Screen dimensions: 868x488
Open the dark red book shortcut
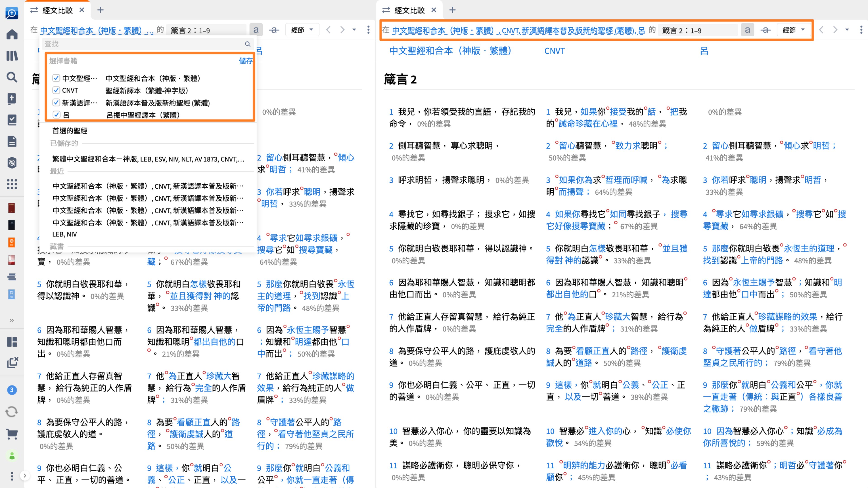(x=12, y=208)
